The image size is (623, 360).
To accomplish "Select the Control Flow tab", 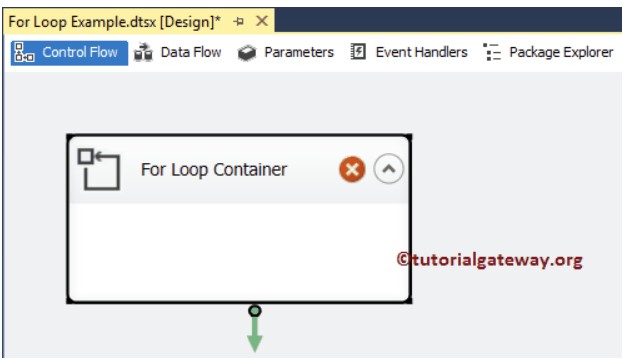I will tap(69, 53).
